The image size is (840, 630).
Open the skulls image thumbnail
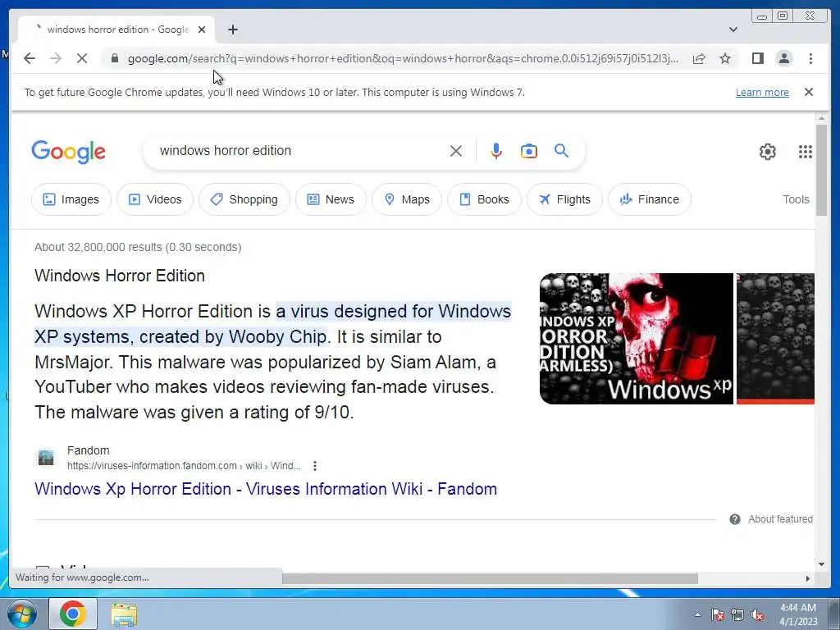(x=775, y=339)
